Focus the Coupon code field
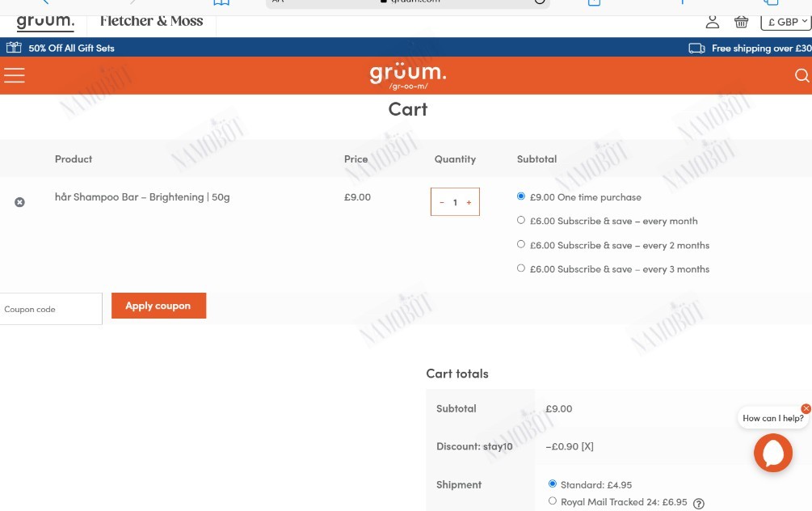Screen dimensions: 812x511 pyautogui.click(x=51, y=309)
